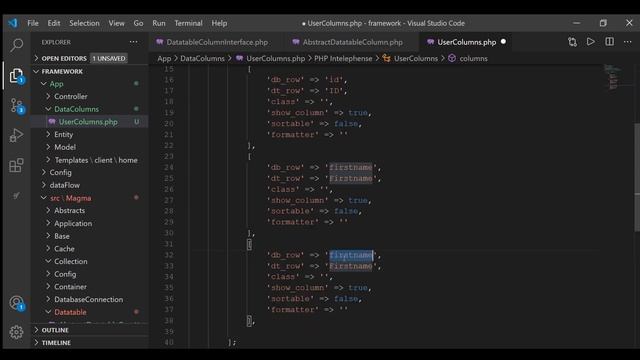
Task: Open the Run and Debug view
Action: (x=16, y=135)
